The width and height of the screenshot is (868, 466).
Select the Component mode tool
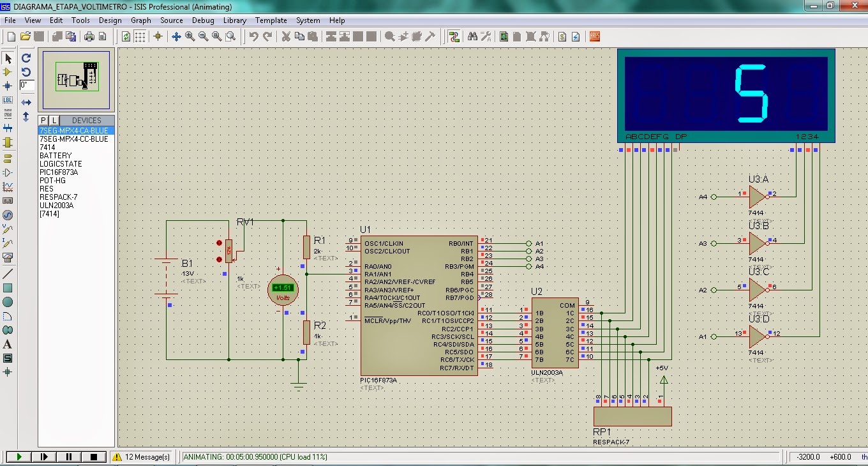tap(8, 72)
